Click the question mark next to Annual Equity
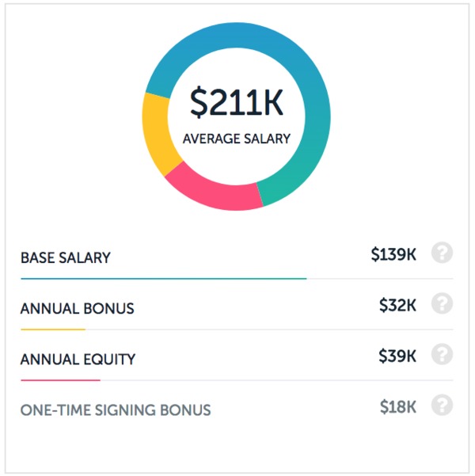475x476 pixels. point(442,354)
